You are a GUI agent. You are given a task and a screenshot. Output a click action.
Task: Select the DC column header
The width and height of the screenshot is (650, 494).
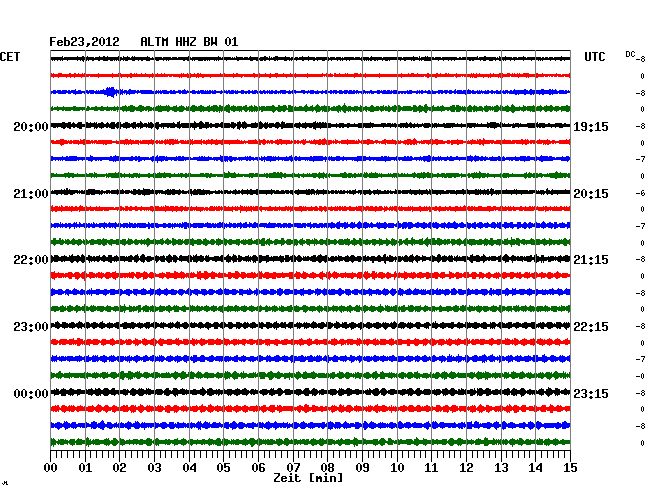point(630,54)
